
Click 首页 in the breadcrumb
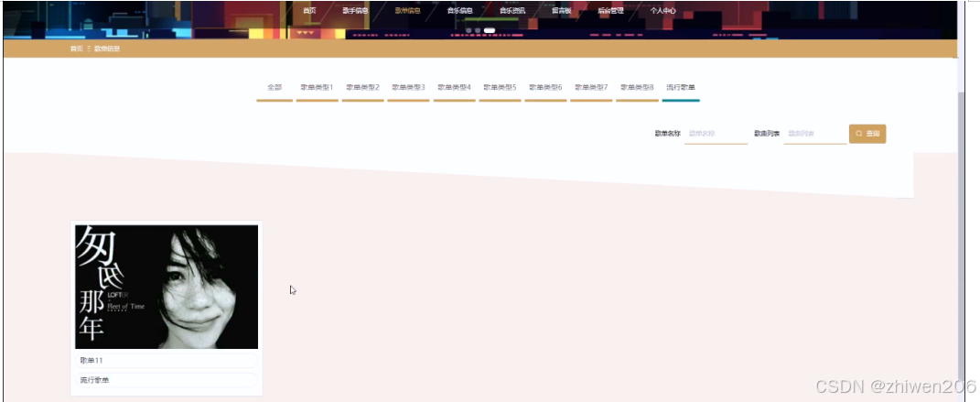(x=76, y=49)
